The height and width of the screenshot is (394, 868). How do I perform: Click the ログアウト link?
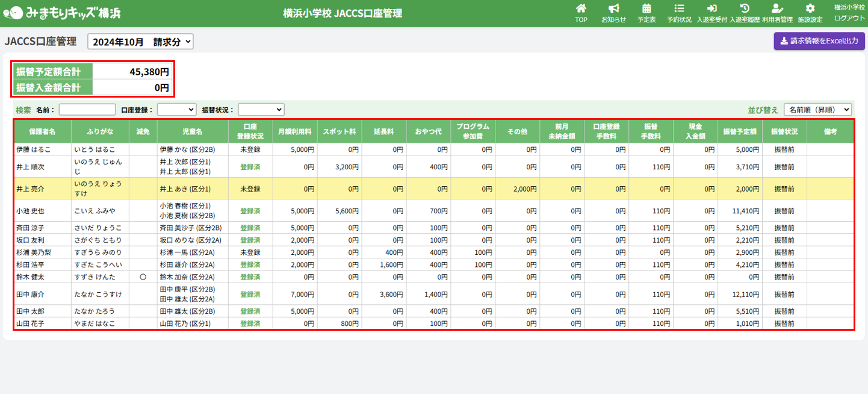[x=849, y=18]
